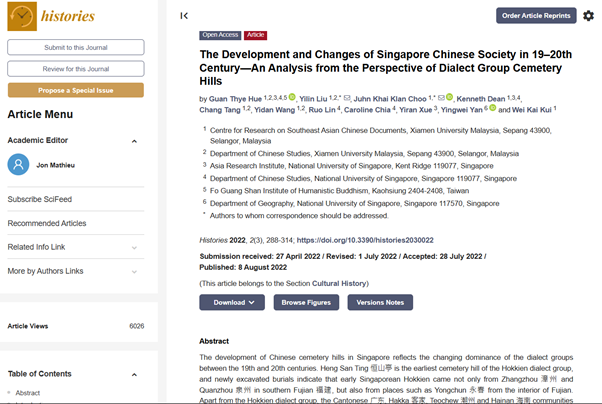Click Propose a Special Issue button
Screen dimensions: 602x404
76,90
